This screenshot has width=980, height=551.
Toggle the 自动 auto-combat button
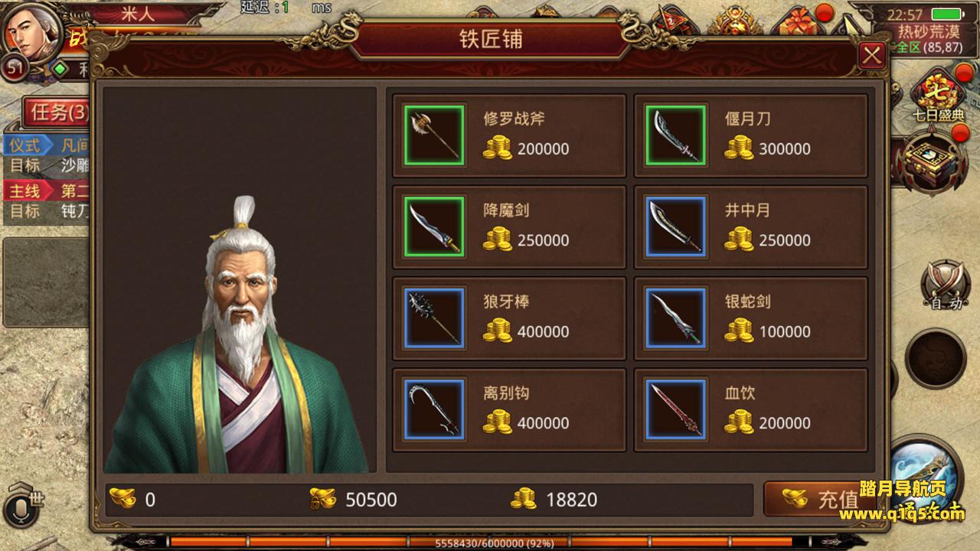946,285
